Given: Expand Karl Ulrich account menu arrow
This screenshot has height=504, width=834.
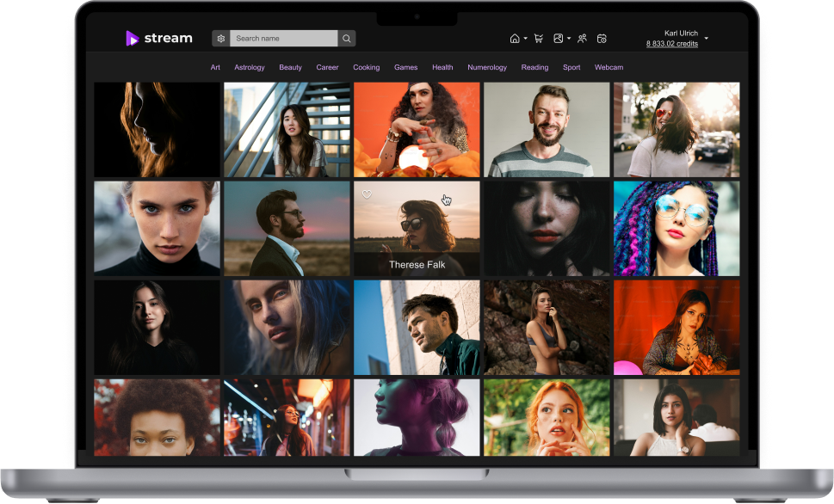Looking at the screenshot, I should (707, 39).
